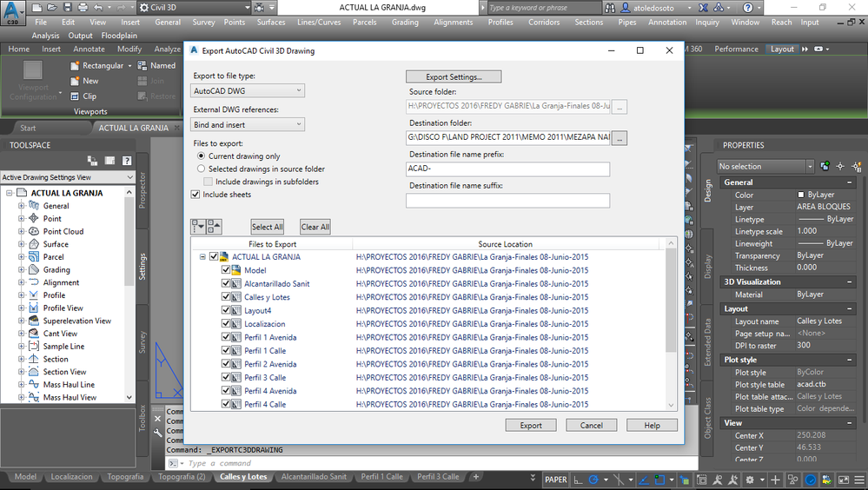This screenshot has width=868, height=490.
Task: Toggle Object Snap square icon in status bar
Action: 659,480
